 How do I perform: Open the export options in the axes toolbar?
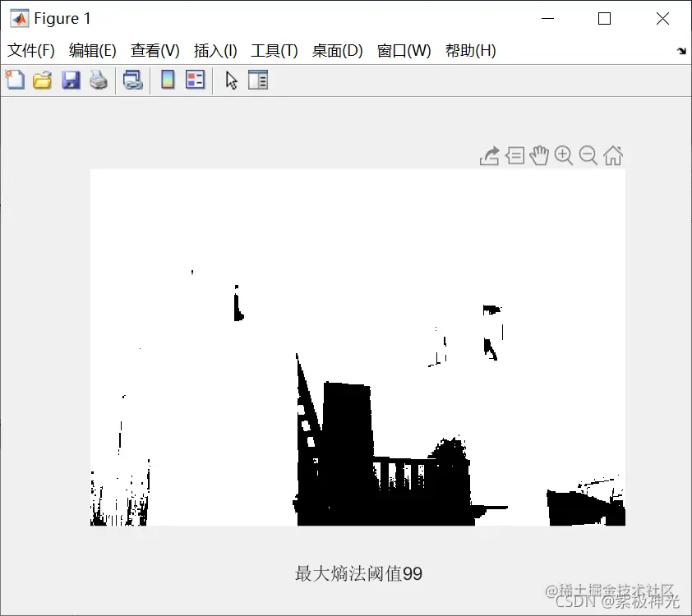coord(490,156)
